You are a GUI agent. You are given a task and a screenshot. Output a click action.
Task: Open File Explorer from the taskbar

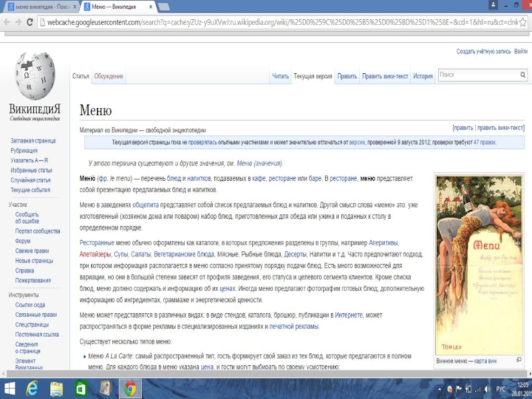pyautogui.click(x=57, y=388)
